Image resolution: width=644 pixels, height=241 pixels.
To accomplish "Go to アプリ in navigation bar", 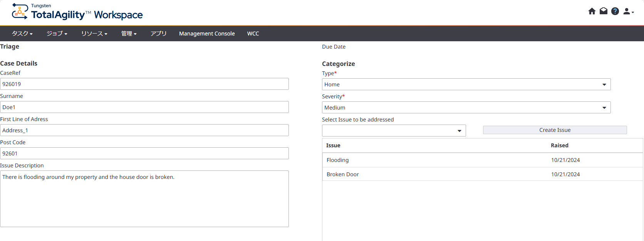I will tap(158, 34).
